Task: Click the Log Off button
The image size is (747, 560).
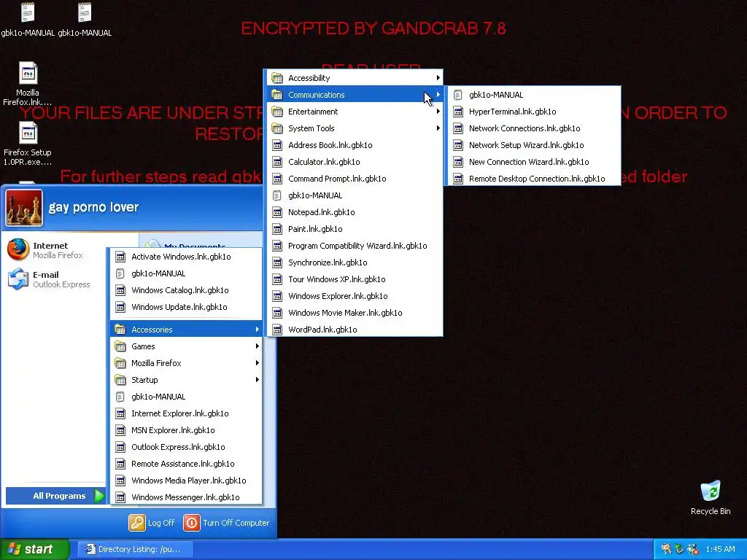Action: click(152, 522)
